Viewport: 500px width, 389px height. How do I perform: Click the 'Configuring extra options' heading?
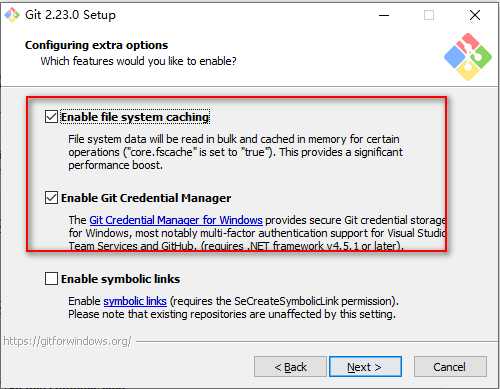click(96, 45)
